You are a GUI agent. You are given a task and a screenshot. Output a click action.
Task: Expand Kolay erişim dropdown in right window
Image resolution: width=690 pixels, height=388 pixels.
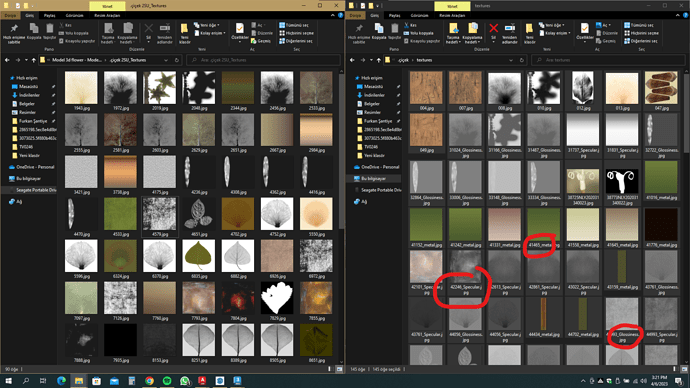click(x=554, y=33)
